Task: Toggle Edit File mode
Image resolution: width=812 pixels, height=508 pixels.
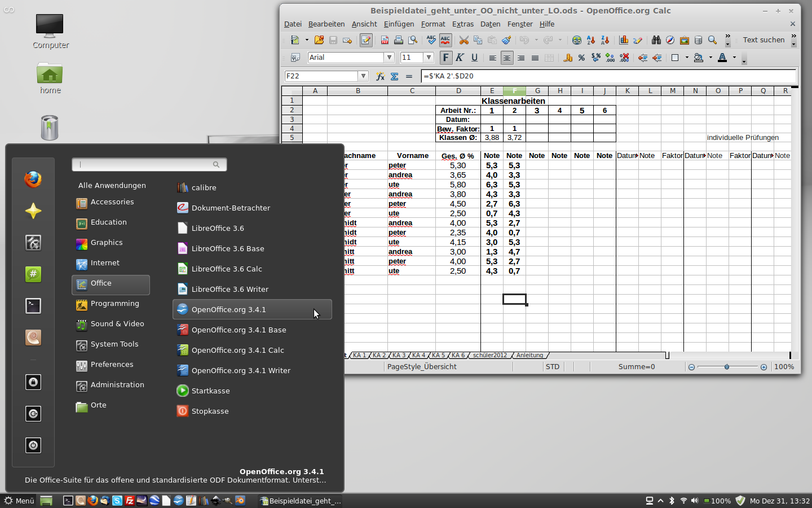Action: 366,40
